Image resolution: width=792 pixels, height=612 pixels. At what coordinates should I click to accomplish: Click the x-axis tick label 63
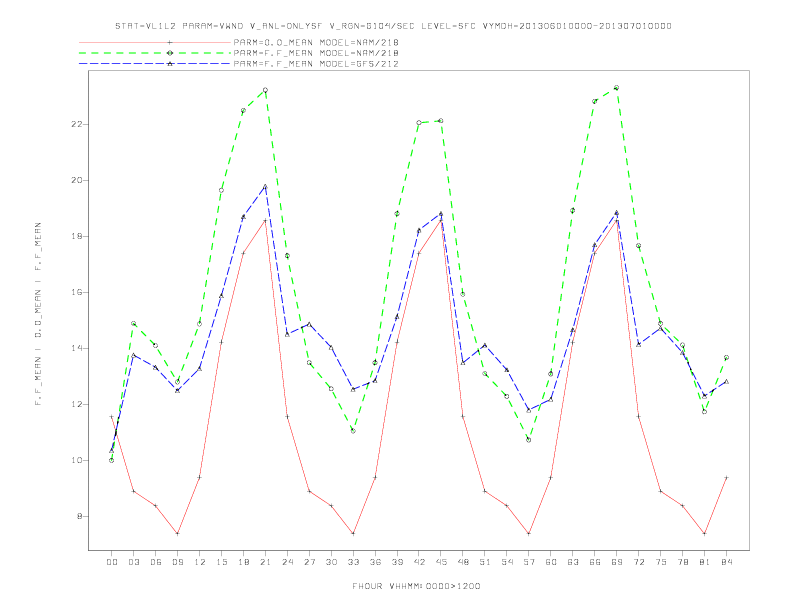pyautogui.click(x=573, y=562)
